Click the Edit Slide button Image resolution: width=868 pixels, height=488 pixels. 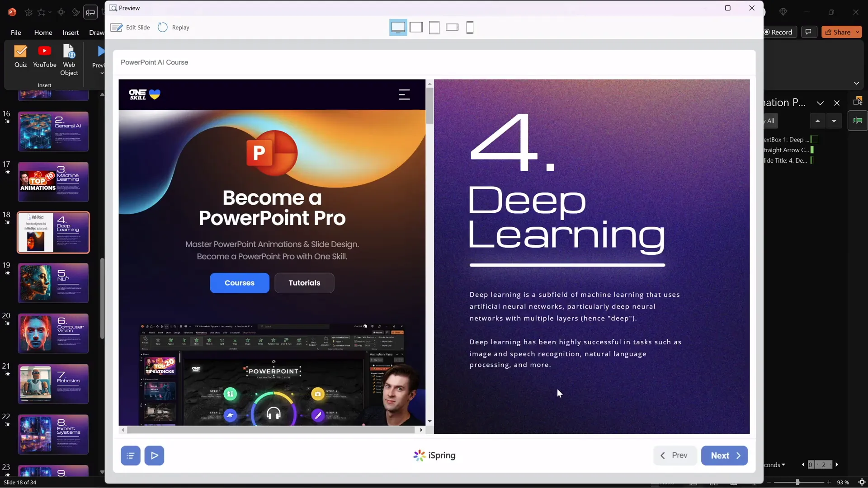coord(130,28)
